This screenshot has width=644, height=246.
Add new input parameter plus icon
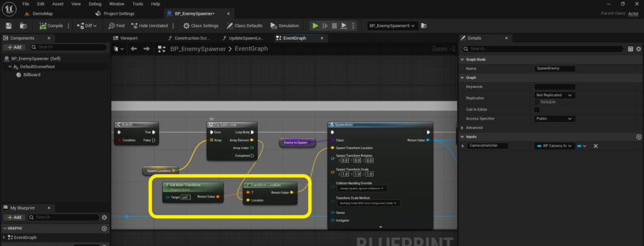point(639,137)
